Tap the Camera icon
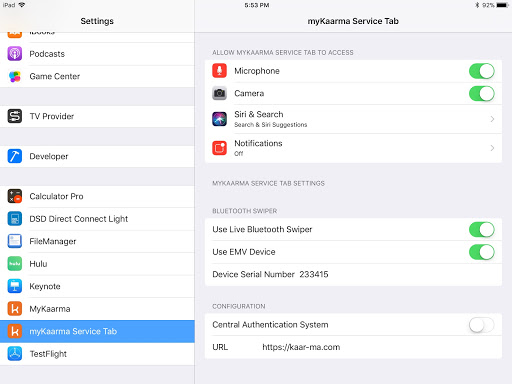This screenshot has height=384, width=512. click(219, 93)
